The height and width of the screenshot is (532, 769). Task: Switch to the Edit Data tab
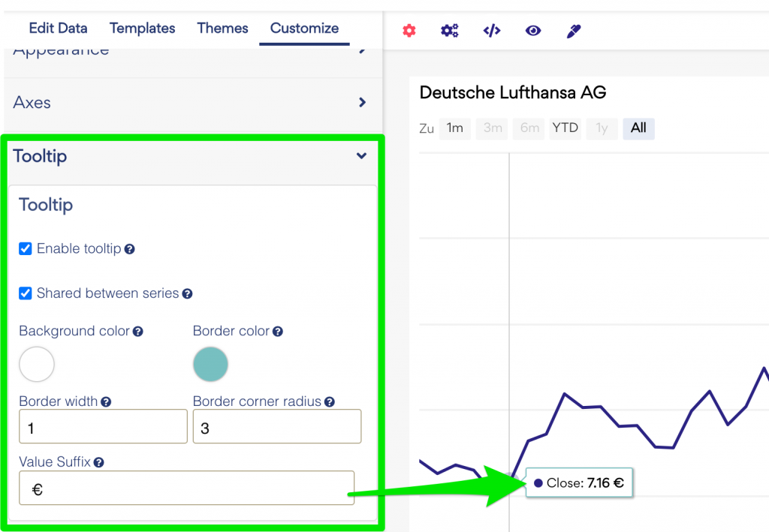(58, 29)
